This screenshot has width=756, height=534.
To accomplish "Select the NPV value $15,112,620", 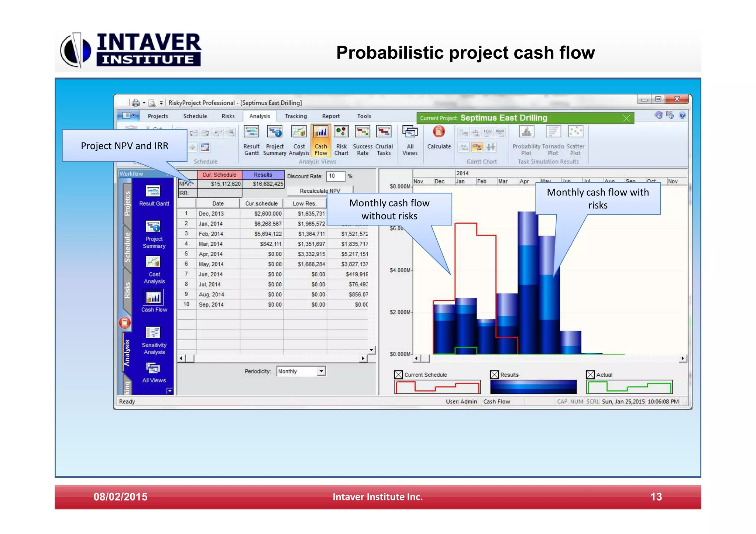I will click(220, 184).
